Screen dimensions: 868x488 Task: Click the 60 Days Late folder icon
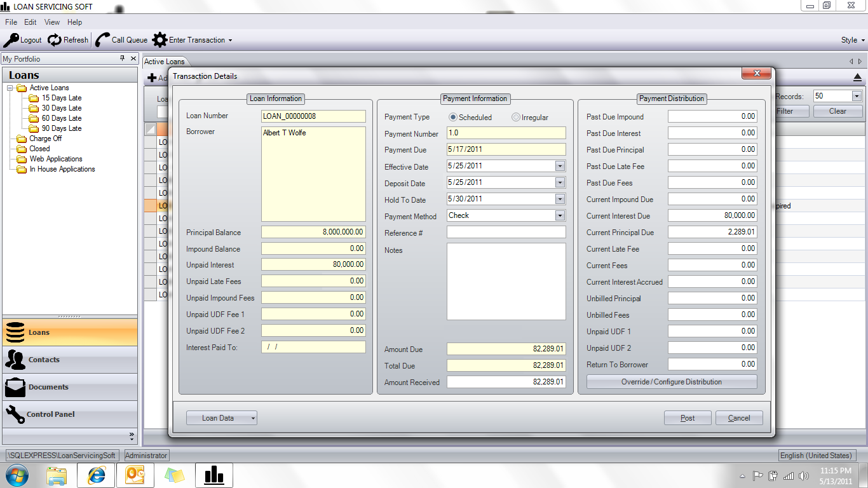click(x=34, y=118)
